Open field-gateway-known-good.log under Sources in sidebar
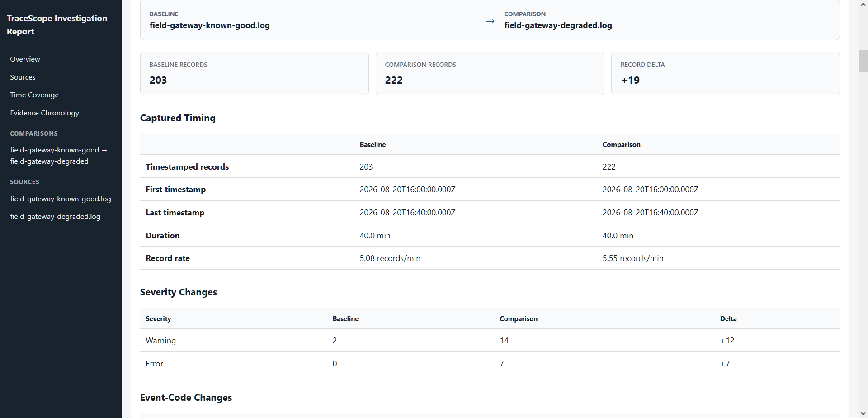 61,199
